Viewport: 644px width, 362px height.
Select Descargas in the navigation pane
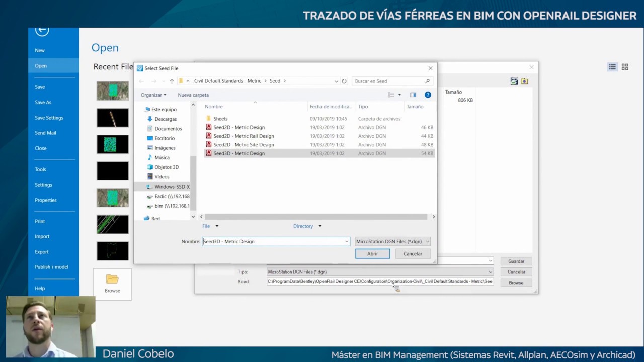tap(166, 119)
